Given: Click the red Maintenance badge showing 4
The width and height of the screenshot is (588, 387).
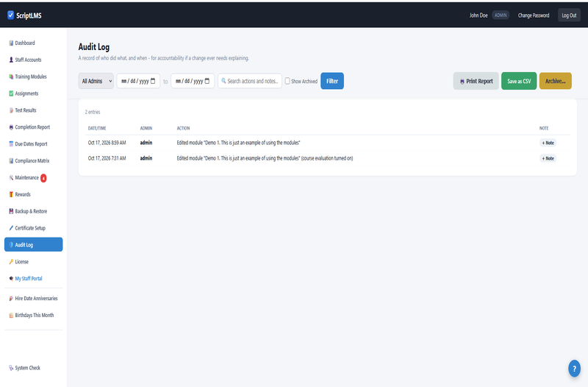Looking at the screenshot, I should pos(43,178).
